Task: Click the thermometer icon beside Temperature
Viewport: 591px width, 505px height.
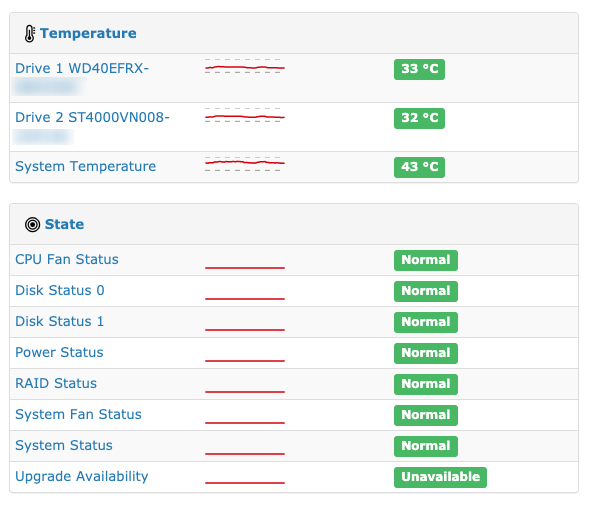Action: [x=30, y=34]
